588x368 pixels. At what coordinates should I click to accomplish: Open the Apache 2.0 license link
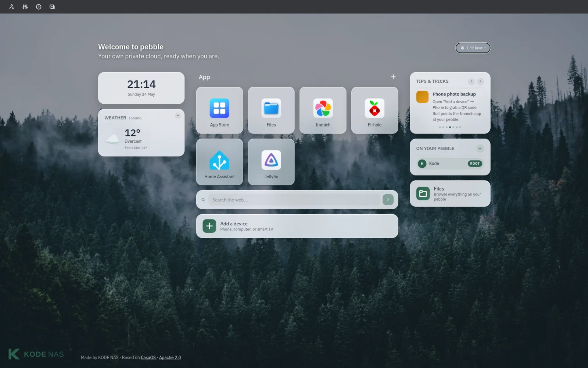click(x=170, y=357)
